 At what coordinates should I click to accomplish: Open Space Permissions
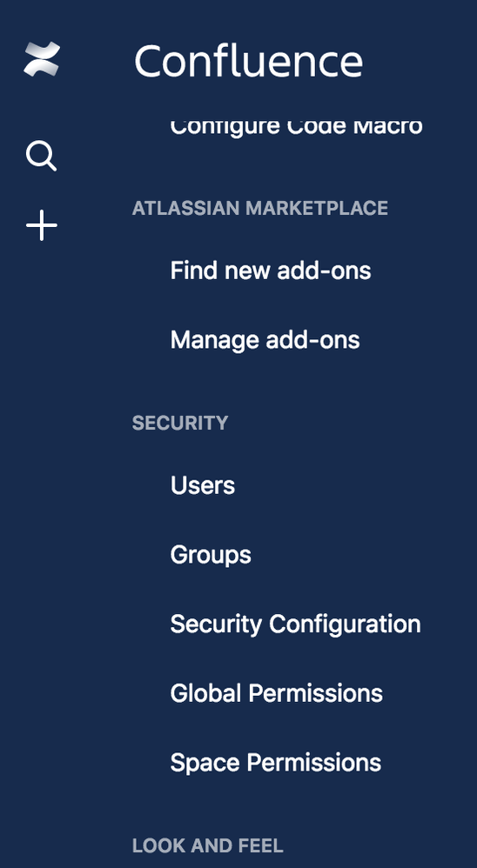coord(275,762)
